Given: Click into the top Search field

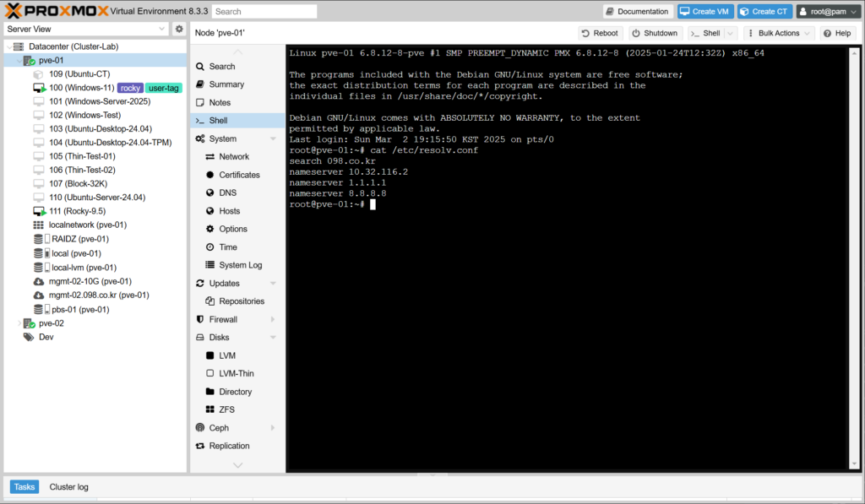Looking at the screenshot, I should pyautogui.click(x=264, y=12).
